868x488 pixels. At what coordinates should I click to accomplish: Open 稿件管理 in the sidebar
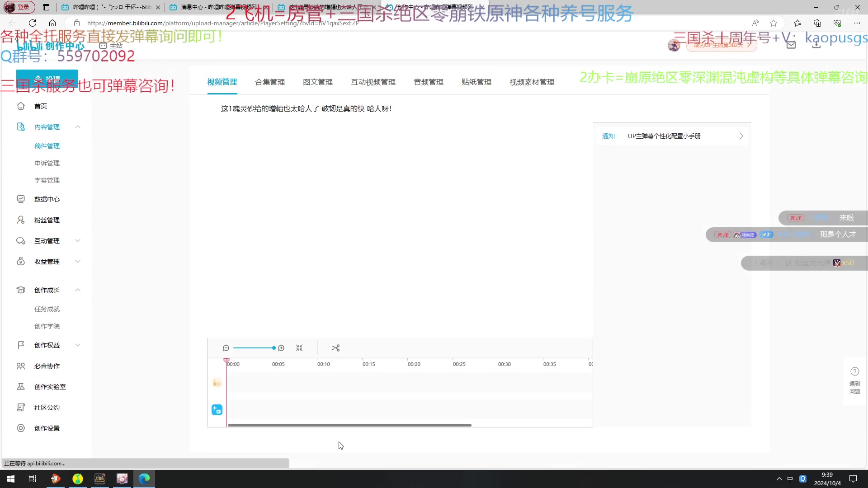tap(47, 146)
